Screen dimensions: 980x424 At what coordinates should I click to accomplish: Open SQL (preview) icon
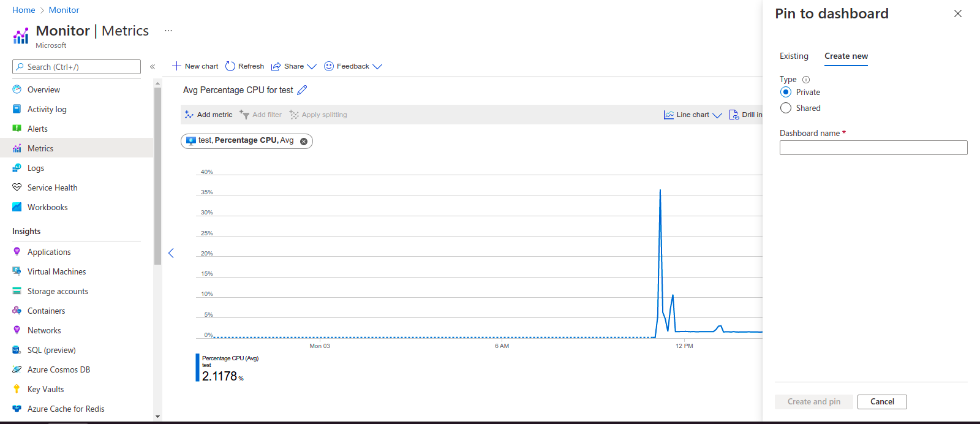pos(17,350)
